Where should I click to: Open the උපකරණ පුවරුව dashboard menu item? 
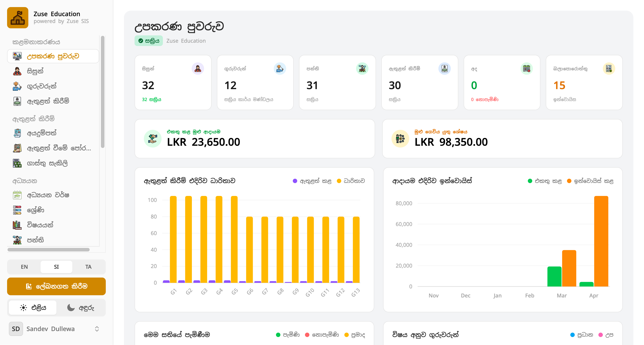[53, 56]
